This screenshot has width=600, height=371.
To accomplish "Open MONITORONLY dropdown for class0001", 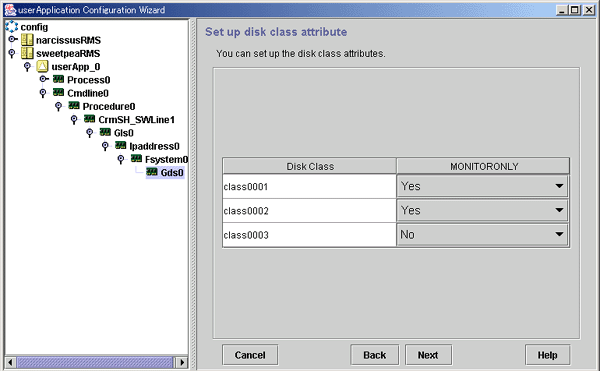I will click(482, 186).
